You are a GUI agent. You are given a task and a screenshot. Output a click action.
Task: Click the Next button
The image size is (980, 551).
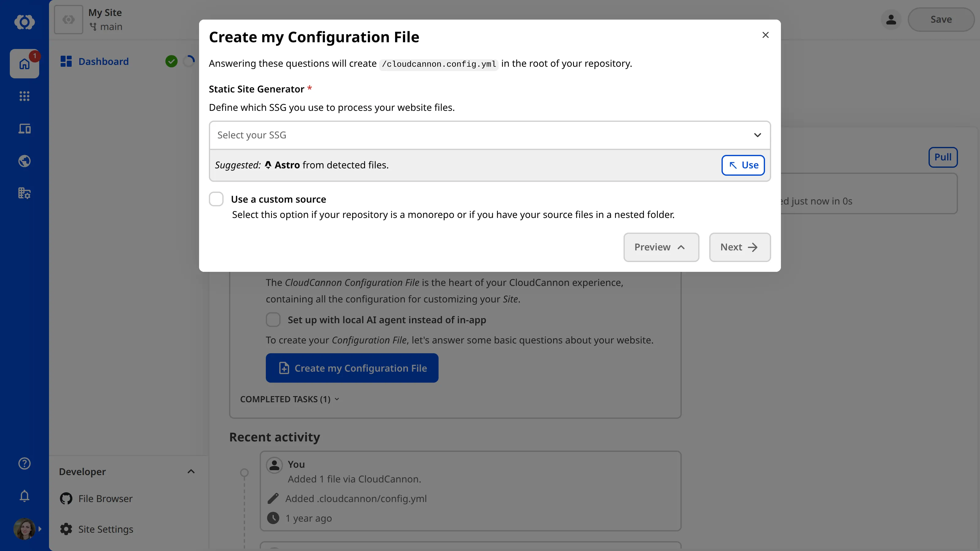coord(740,247)
